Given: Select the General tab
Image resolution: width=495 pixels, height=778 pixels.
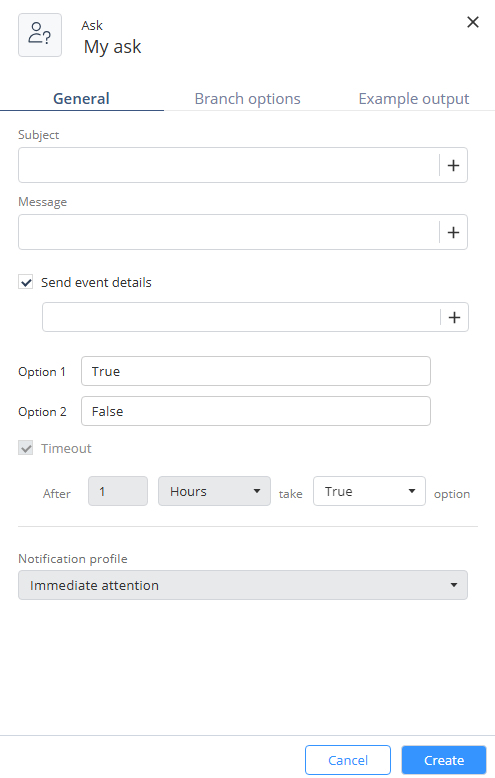Looking at the screenshot, I should pyautogui.click(x=81, y=99).
